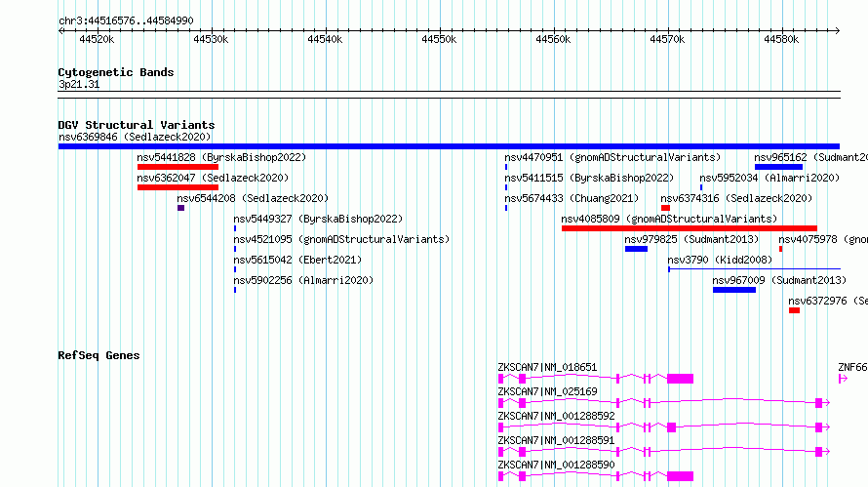Click the red marker under nsv6372976
Image resolution: width=868 pixels, height=487 pixels.
(795, 310)
